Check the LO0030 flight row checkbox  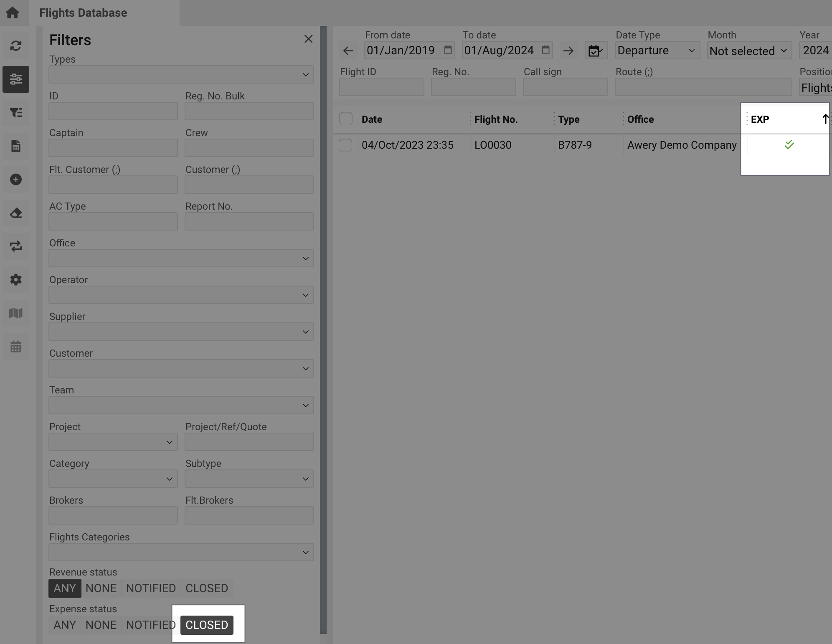(345, 145)
